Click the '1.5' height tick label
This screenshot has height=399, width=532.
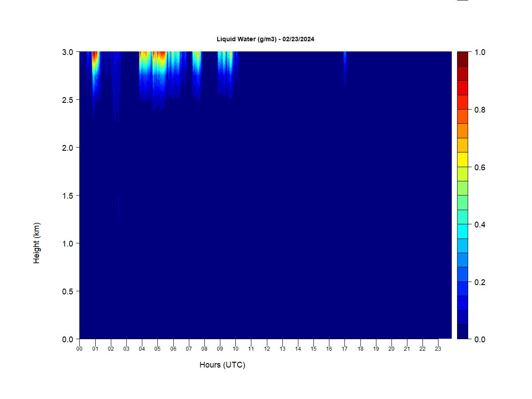tap(68, 196)
